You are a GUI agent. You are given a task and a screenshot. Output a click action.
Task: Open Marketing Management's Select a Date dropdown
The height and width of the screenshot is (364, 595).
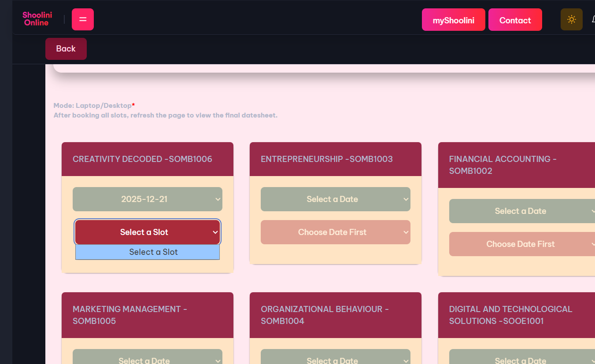148,357
